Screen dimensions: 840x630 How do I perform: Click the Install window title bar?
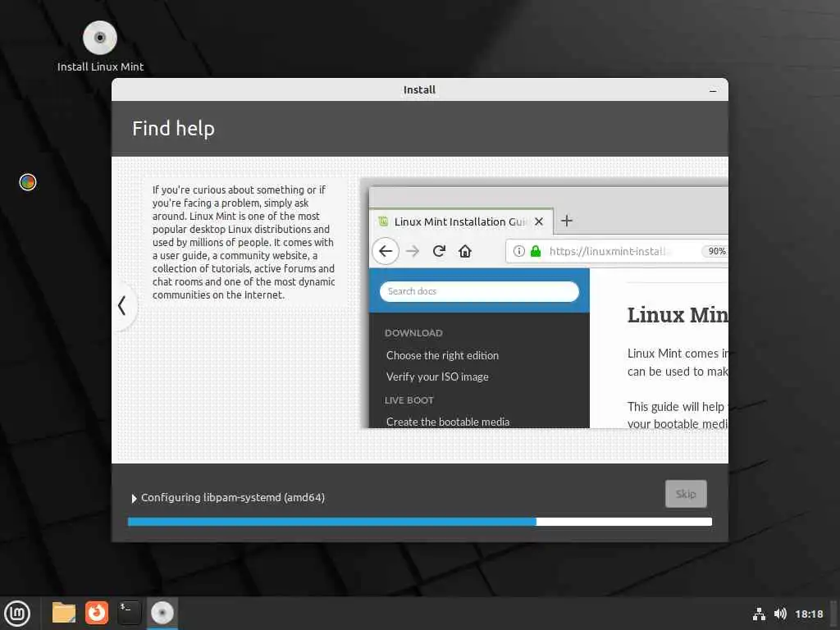[x=419, y=89]
